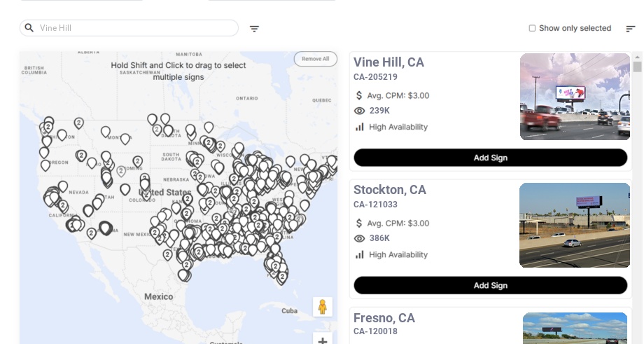Open the Fresno, CA listing title
Screen dimensions: 644x344
(384, 318)
